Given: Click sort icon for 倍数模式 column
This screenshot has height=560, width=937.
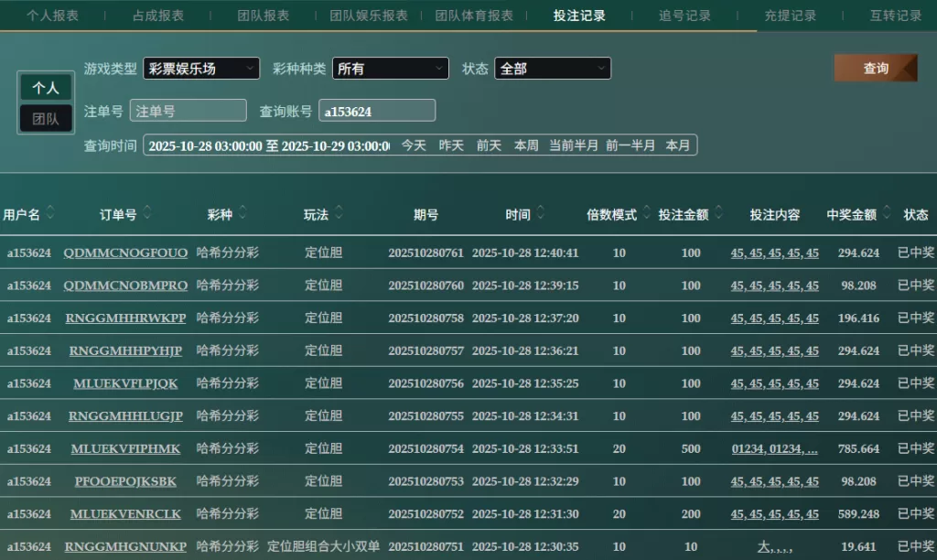Looking at the screenshot, I should [x=646, y=213].
